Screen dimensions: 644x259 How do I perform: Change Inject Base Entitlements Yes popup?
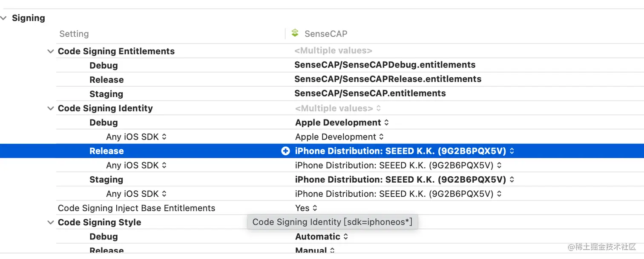point(306,208)
